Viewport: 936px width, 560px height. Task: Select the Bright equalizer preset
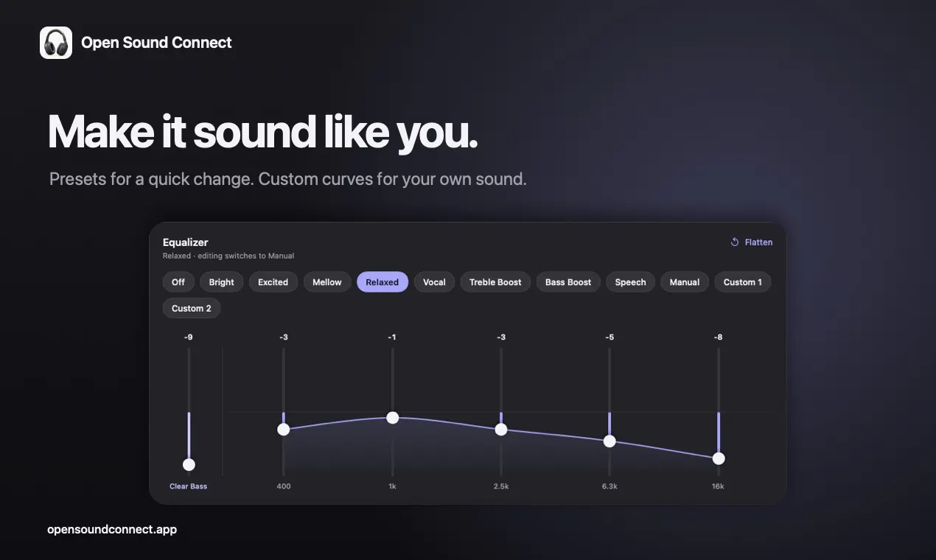point(221,282)
